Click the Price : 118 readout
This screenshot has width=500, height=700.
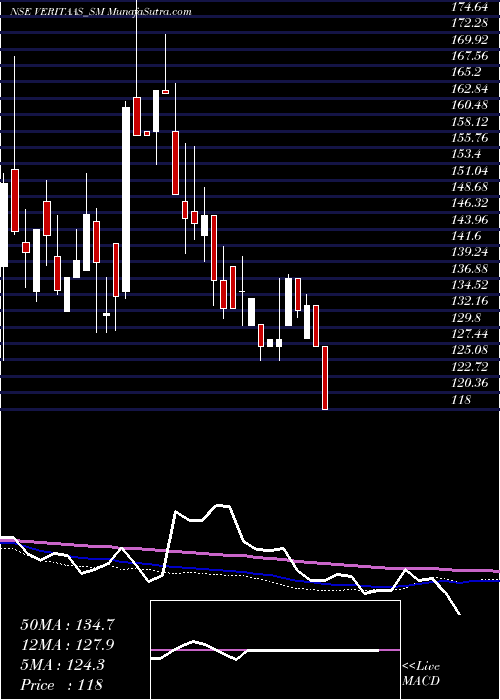pyautogui.click(x=62, y=685)
